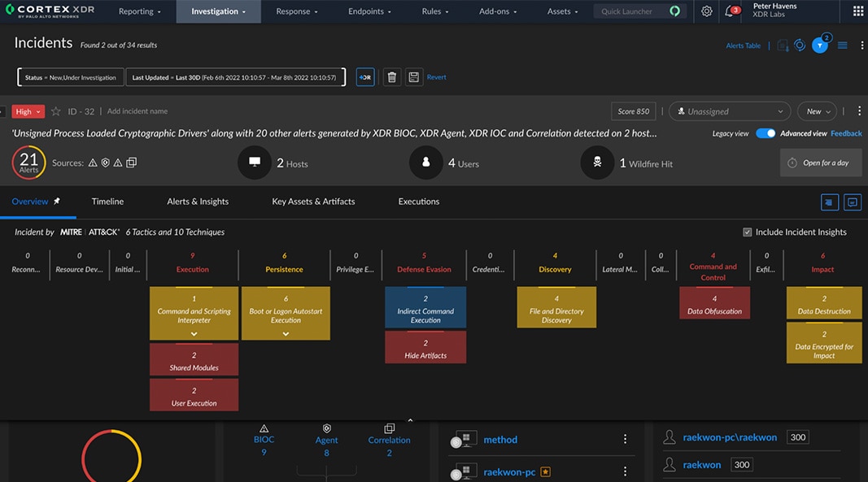Viewport: 868px width, 482px height.
Task: Click the Open for a day button
Action: pyautogui.click(x=821, y=163)
